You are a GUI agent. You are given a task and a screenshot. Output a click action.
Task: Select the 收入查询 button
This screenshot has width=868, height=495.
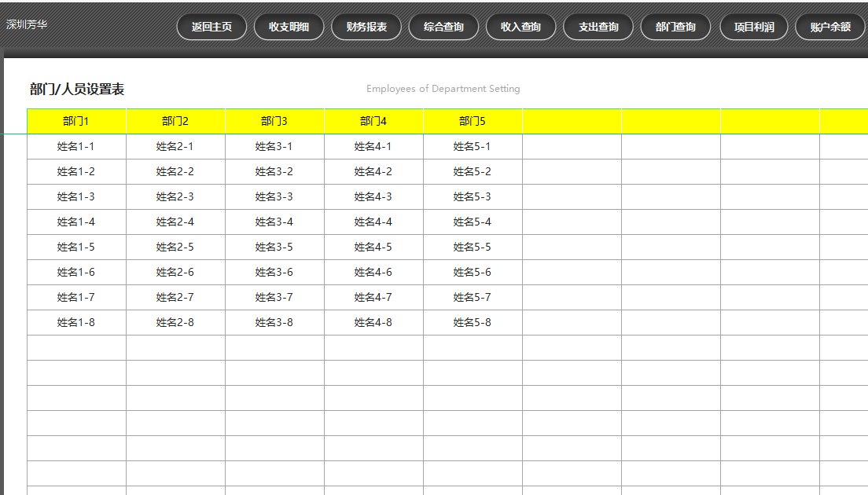(521, 27)
